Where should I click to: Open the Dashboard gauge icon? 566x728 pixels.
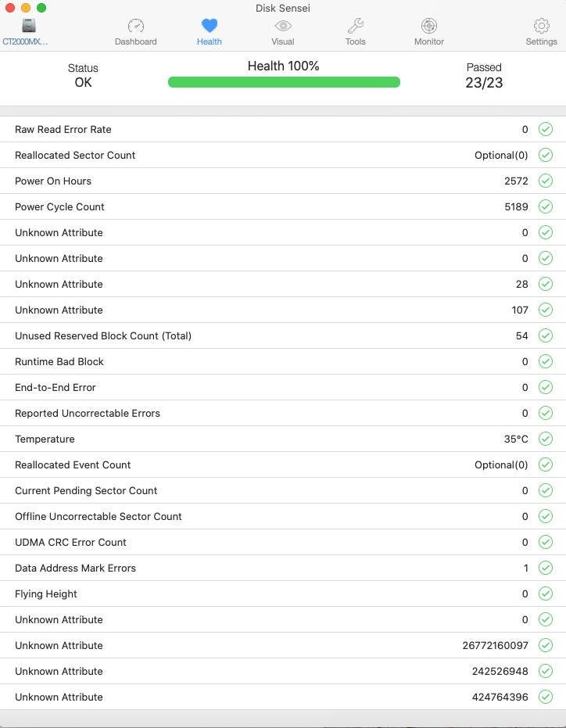coord(136,27)
